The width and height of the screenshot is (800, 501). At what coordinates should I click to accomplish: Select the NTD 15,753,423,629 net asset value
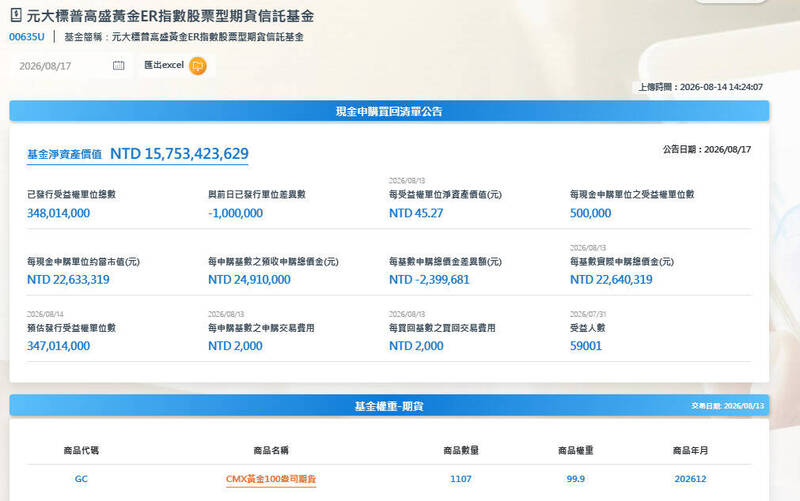click(x=179, y=154)
